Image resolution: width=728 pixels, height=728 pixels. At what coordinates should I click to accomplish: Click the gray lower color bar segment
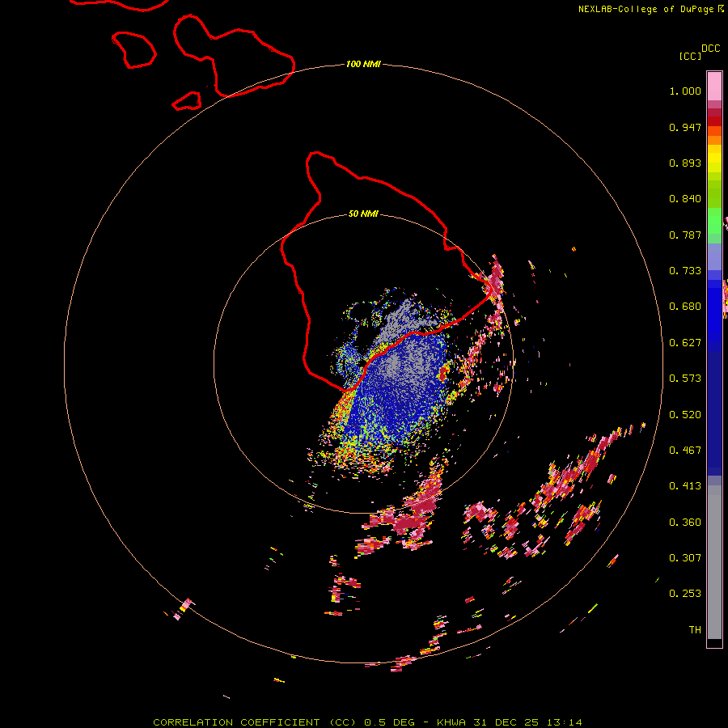point(714,562)
